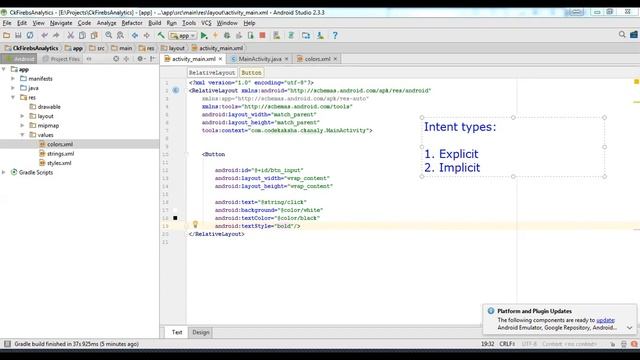The width and height of the screenshot is (640, 360).
Task: Collapse the values folder arrow
Action: [22, 135]
